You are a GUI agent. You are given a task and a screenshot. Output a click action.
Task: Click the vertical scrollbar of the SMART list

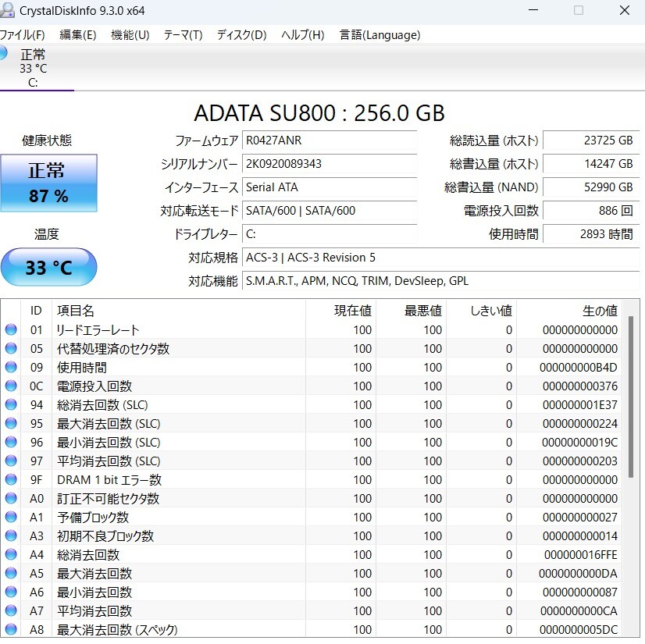click(631, 397)
